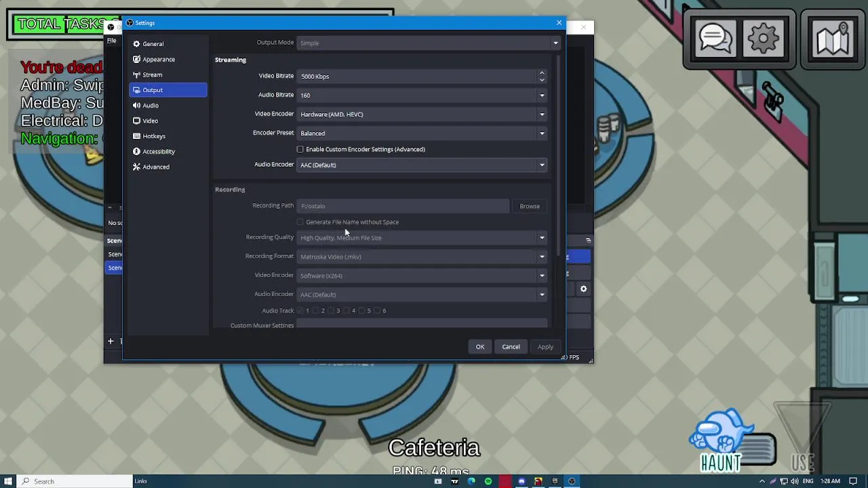868x488 pixels.
Task: Open the notification center icon
Action: tap(853, 481)
